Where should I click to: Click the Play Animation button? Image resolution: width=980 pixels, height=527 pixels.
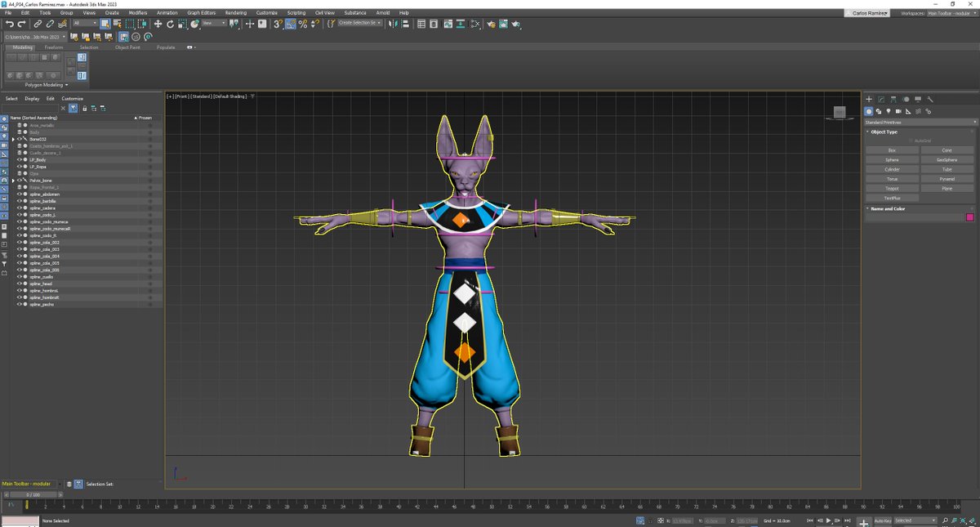[828, 520]
